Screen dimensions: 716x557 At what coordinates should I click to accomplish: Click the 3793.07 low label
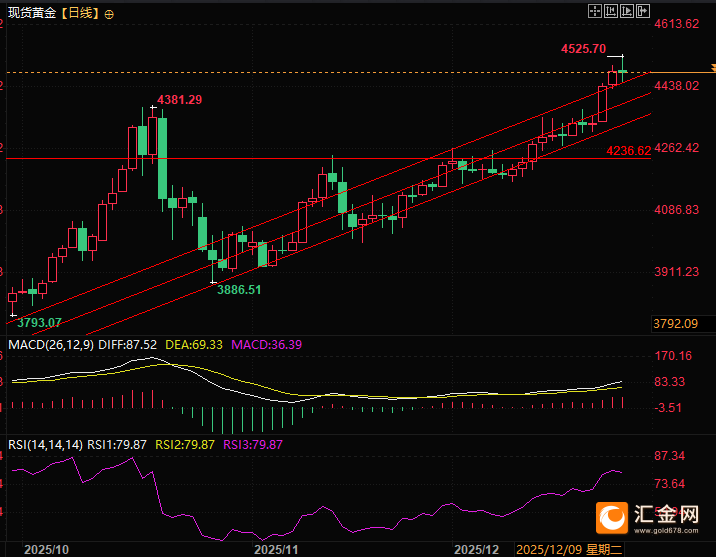pos(39,322)
